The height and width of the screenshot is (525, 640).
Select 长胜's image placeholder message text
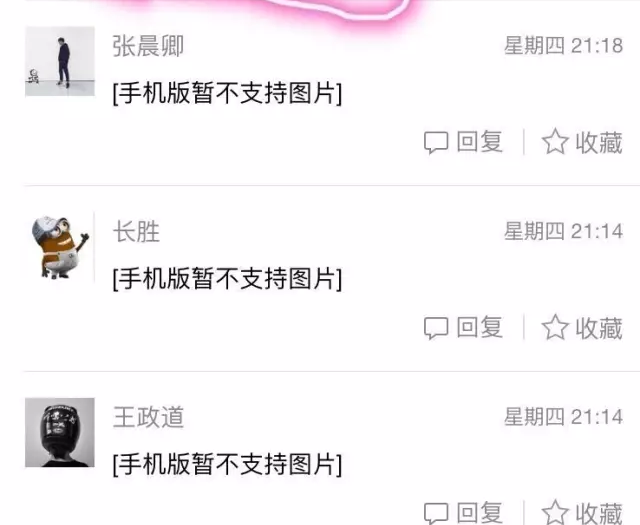227,279
